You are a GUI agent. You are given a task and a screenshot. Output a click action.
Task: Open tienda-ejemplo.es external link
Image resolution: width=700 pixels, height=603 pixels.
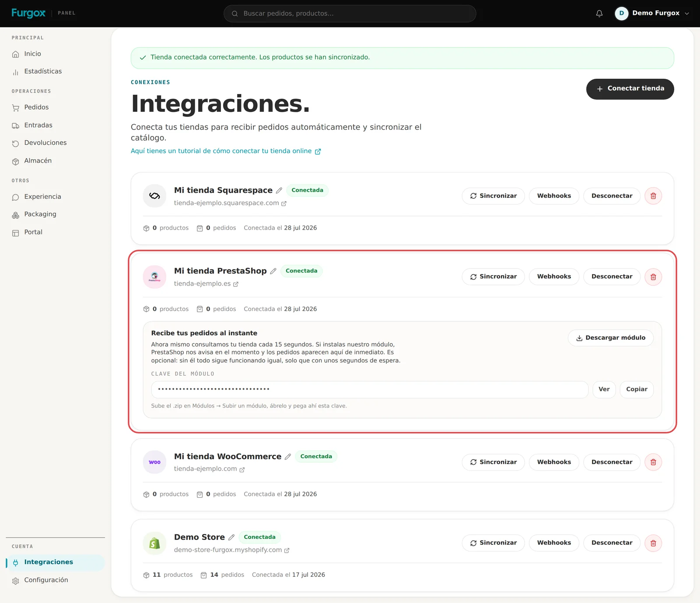pos(206,284)
